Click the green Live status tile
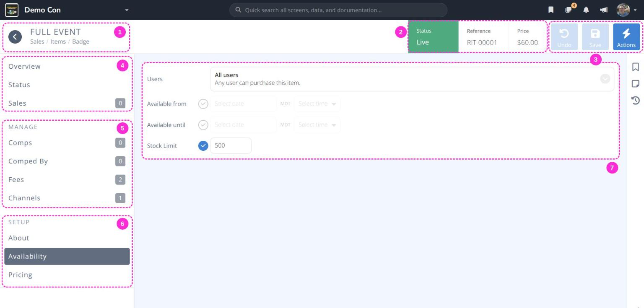Viewport: 644px width, 308px height. (433, 37)
